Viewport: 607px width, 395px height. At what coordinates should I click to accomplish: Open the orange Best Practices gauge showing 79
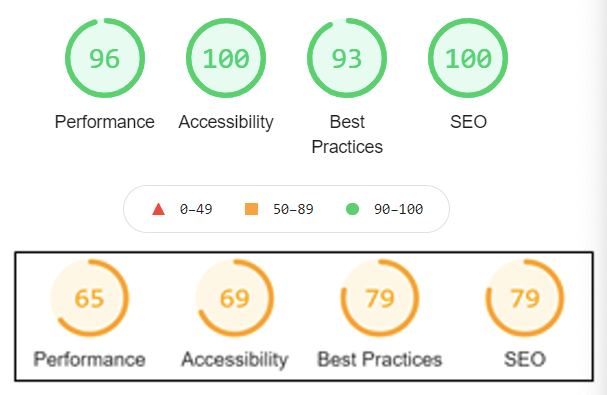(380, 298)
